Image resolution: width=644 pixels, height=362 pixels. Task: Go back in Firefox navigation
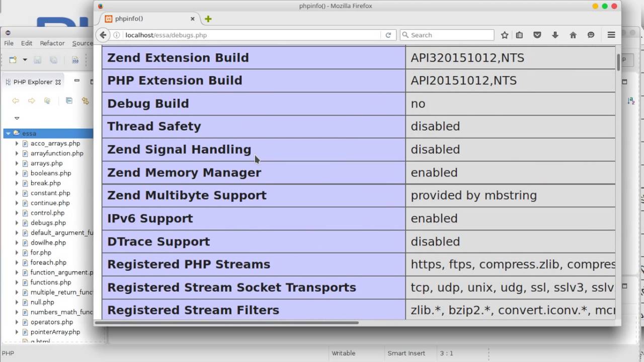pyautogui.click(x=103, y=35)
